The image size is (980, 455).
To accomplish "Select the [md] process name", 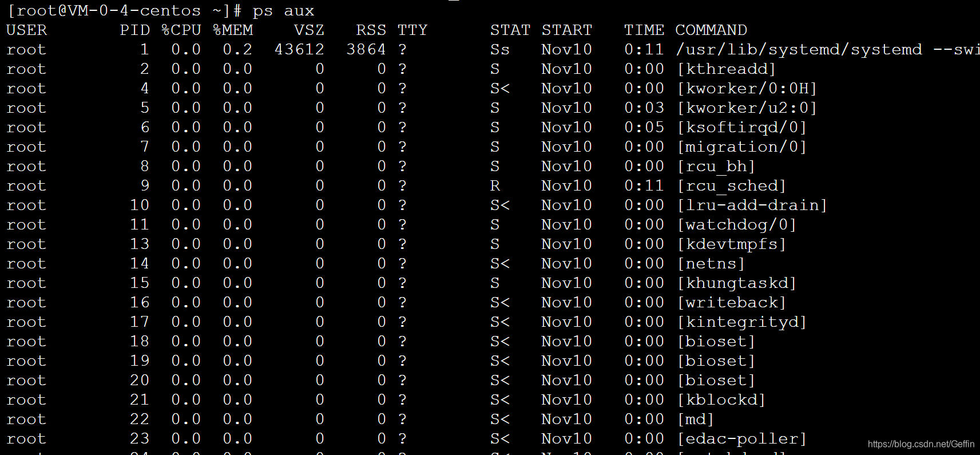I will click(x=696, y=419).
